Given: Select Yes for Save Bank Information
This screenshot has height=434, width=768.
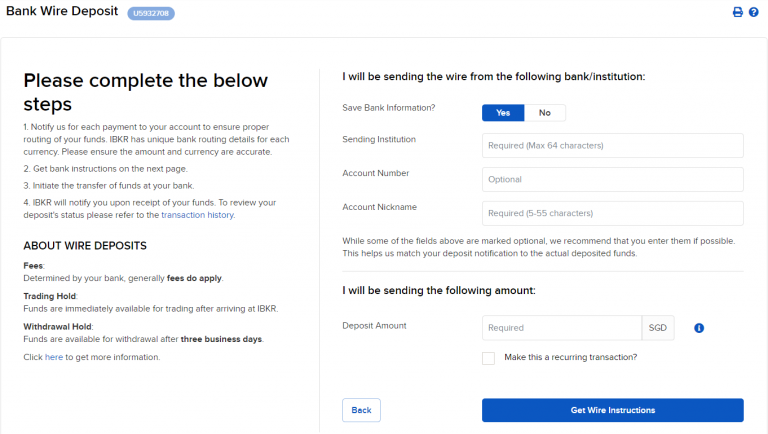Looking at the screenshot, I should [x=503, y=113].
